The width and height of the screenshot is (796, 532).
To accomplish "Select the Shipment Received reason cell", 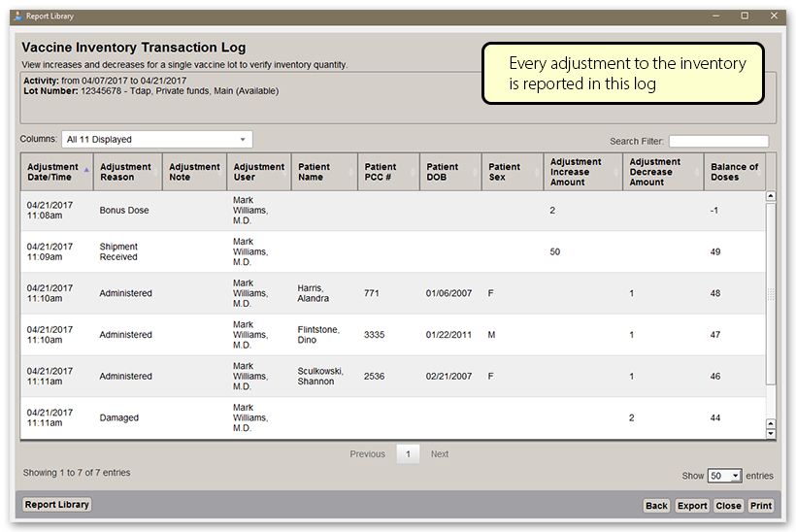I will coord(118,251).
